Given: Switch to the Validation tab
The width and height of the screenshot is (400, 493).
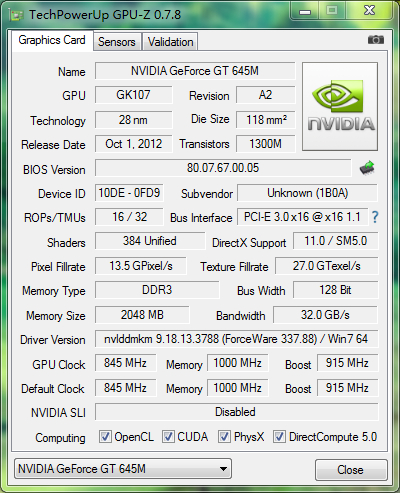Looking at the screenshot, I should [170, 42].
